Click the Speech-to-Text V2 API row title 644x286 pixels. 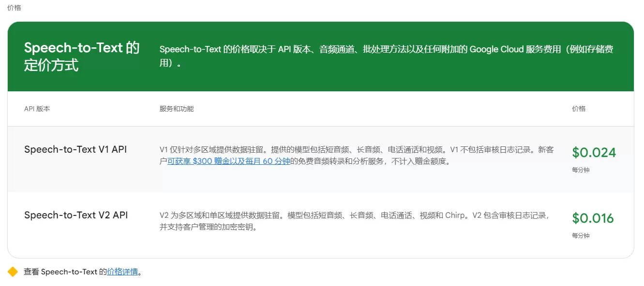76,215
